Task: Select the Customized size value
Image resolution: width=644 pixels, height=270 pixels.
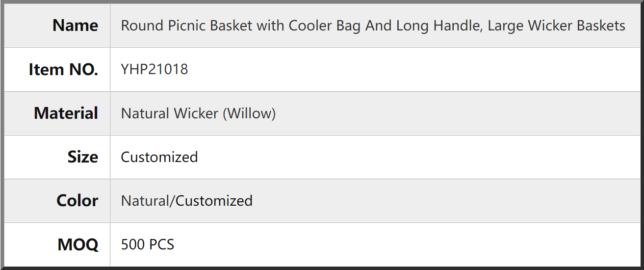Action: [159, 157]
